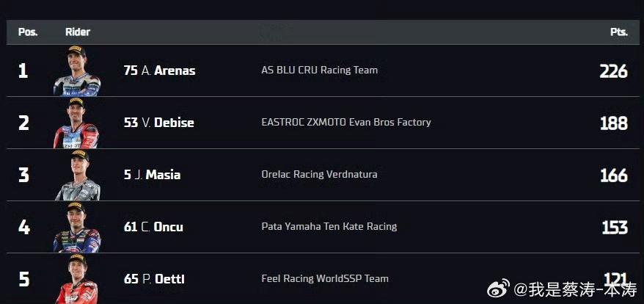Viewport: 644px width, 304px height.
Task: Open rider 53 V. Debise profile
Action: (159, 123)
